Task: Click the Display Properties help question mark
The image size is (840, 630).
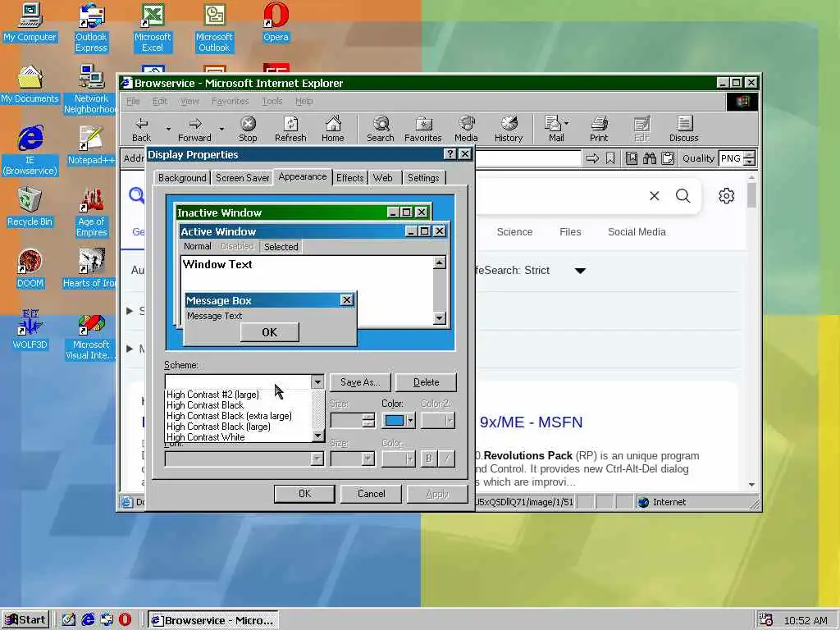Action: pyautogui.click(x=450, y=154)
